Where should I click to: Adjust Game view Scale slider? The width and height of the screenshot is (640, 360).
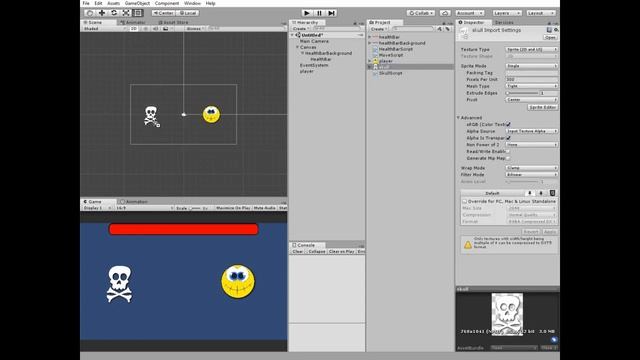click(x=195, y=208)
